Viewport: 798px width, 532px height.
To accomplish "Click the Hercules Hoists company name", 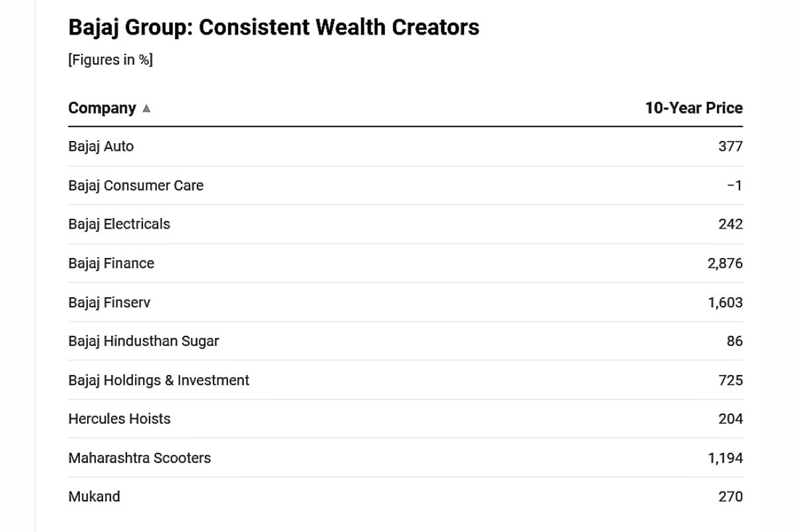I will pos(120,419).
